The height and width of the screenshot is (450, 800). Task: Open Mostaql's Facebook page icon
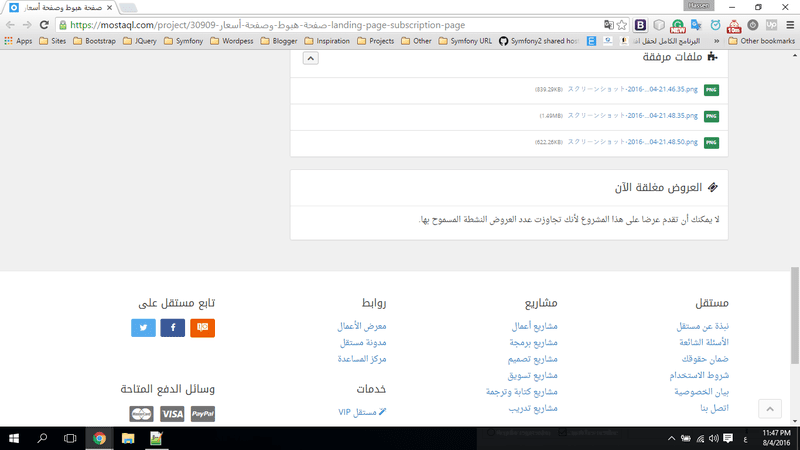(x=172, y=328)
